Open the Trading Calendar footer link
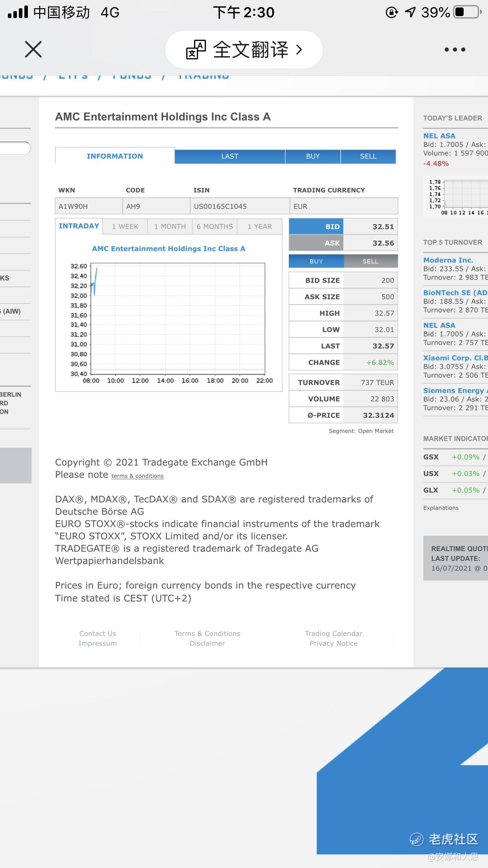The height and width of the screenshot is (868, 488). coord(334,634)
